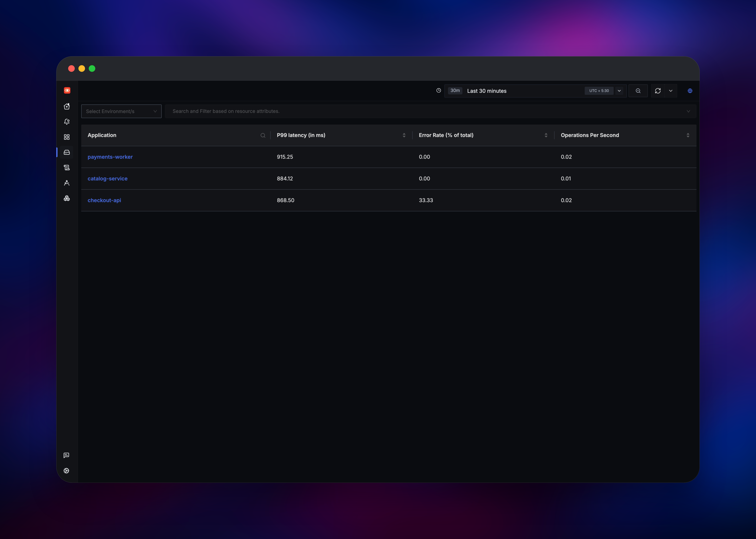
Task: Open the catalog-service service link
Action: 108,179
